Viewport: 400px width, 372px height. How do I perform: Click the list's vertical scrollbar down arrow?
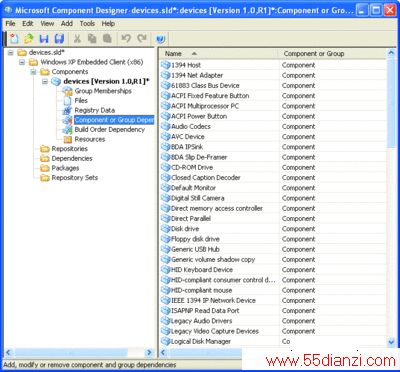point(391,342)
